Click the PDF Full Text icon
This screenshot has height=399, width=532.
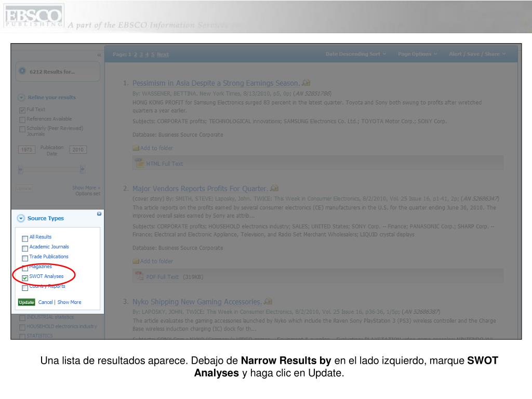click(139, 276)
